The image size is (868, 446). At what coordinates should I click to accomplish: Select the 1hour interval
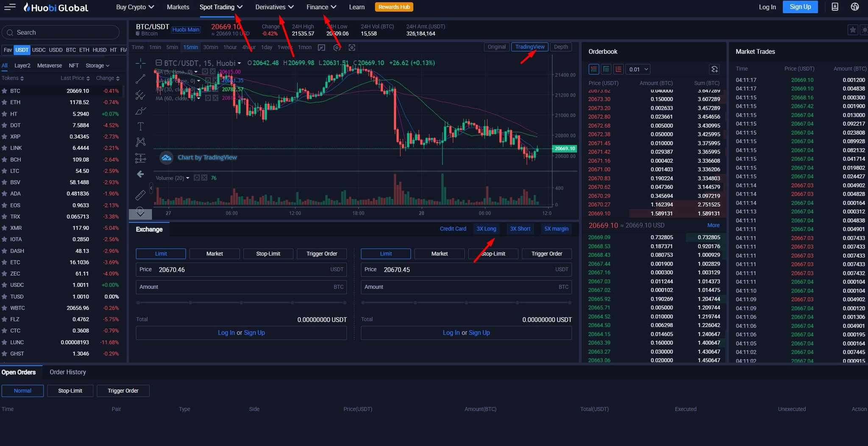point(230,47)
